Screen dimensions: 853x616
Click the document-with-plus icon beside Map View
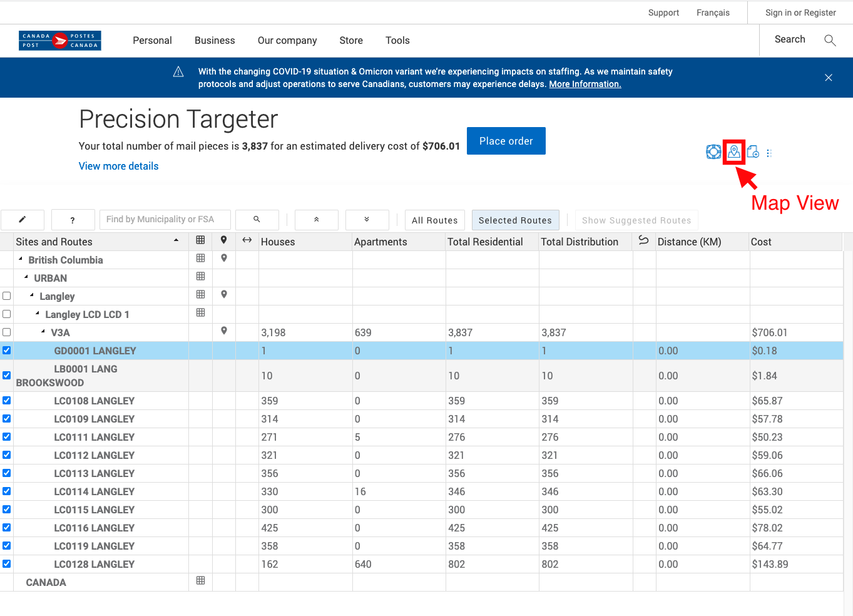click(753, 152)
